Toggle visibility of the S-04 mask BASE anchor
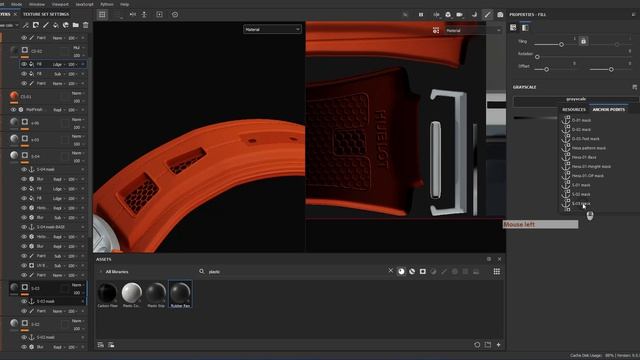The width and height of the screenshot is (640, 360). pos(24,227)
